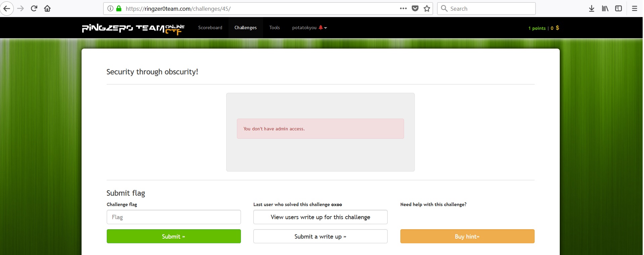644x255 pixels.
Task: Reload the current page
Action: (x=34, y=8)
